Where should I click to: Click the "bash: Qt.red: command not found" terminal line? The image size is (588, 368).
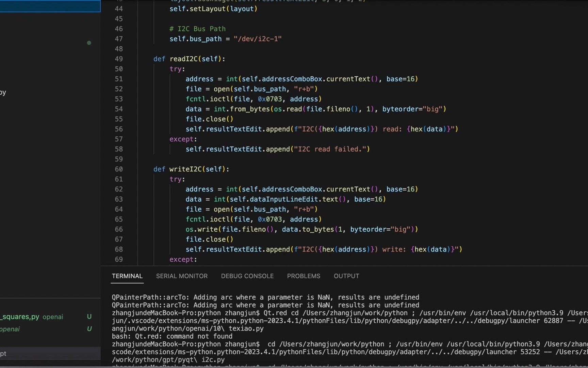(172, 336)
